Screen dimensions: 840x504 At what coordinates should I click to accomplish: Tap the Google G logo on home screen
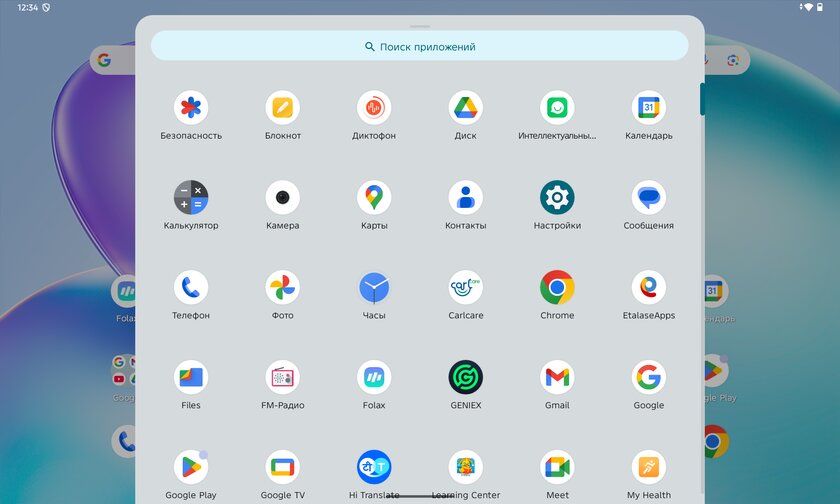[x=104, y=60]
